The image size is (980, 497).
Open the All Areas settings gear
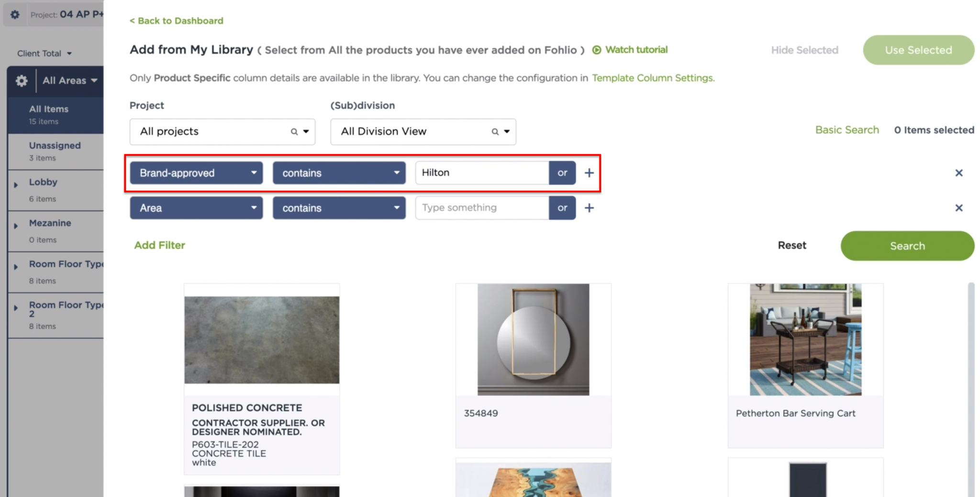tap(22, 81)
